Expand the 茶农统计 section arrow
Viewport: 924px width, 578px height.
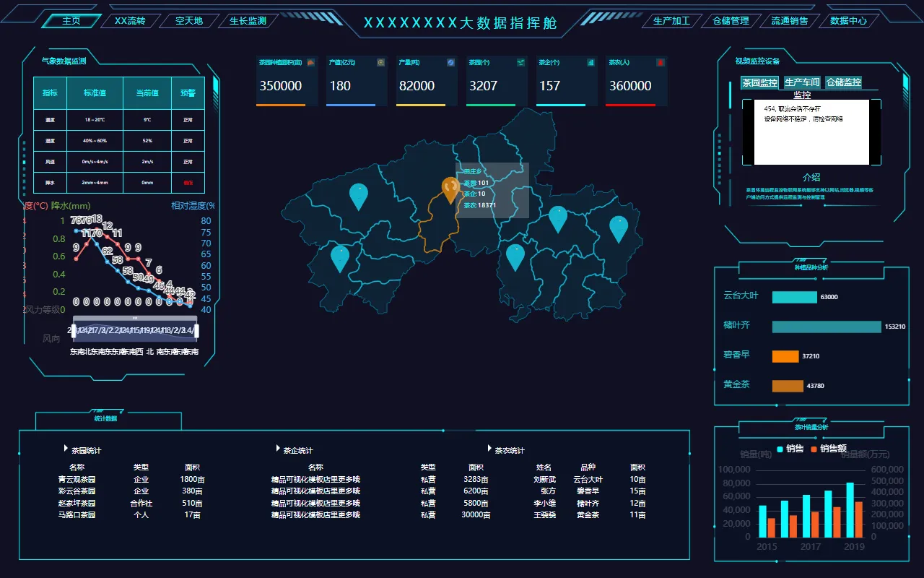(489, 449)
